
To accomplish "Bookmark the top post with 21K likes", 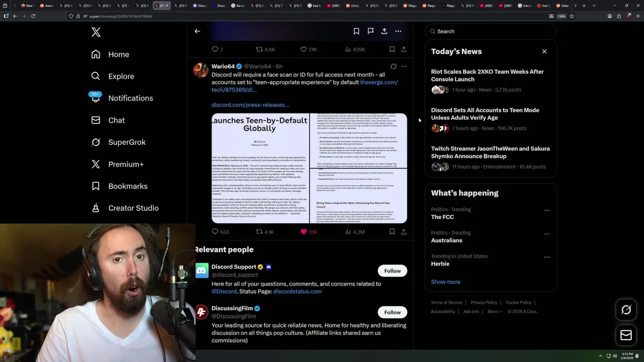I will click(392, 49).
